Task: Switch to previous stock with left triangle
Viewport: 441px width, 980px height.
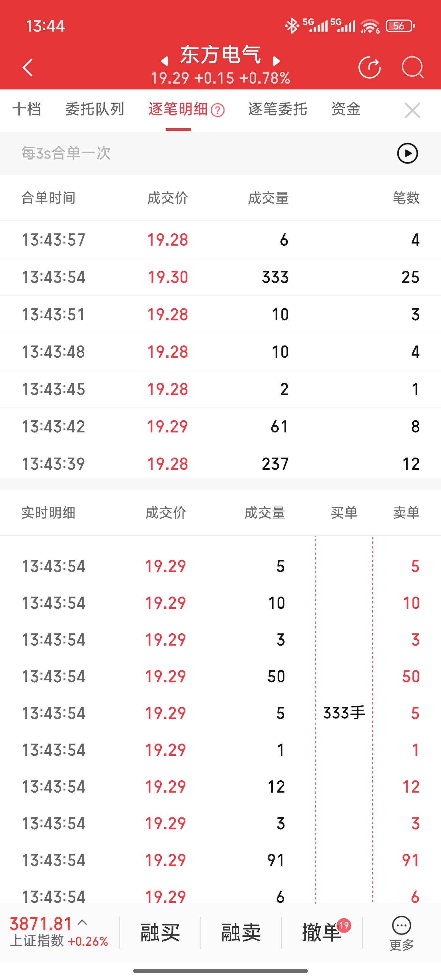Action: tap(164, 61)
